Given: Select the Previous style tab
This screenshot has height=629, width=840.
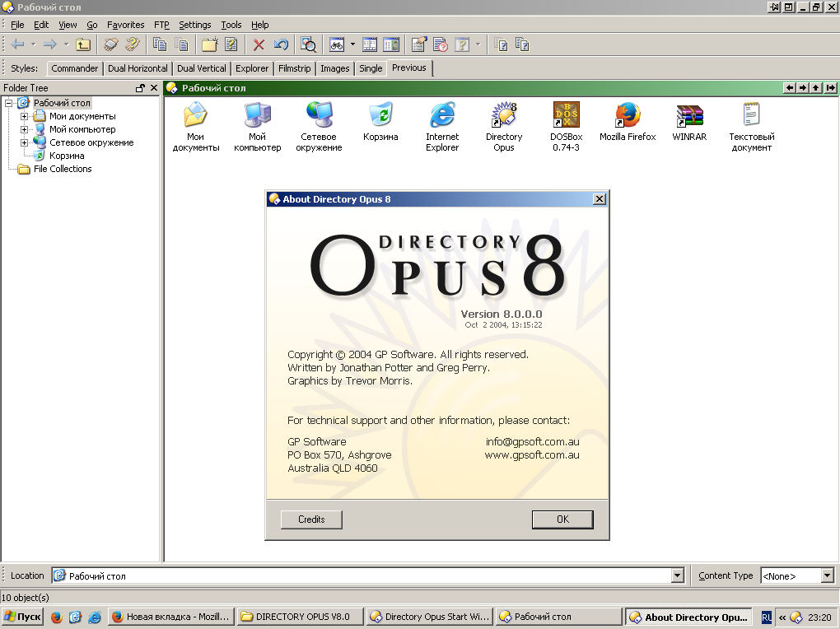Looking at the screenshot, I should coord(409,68).
